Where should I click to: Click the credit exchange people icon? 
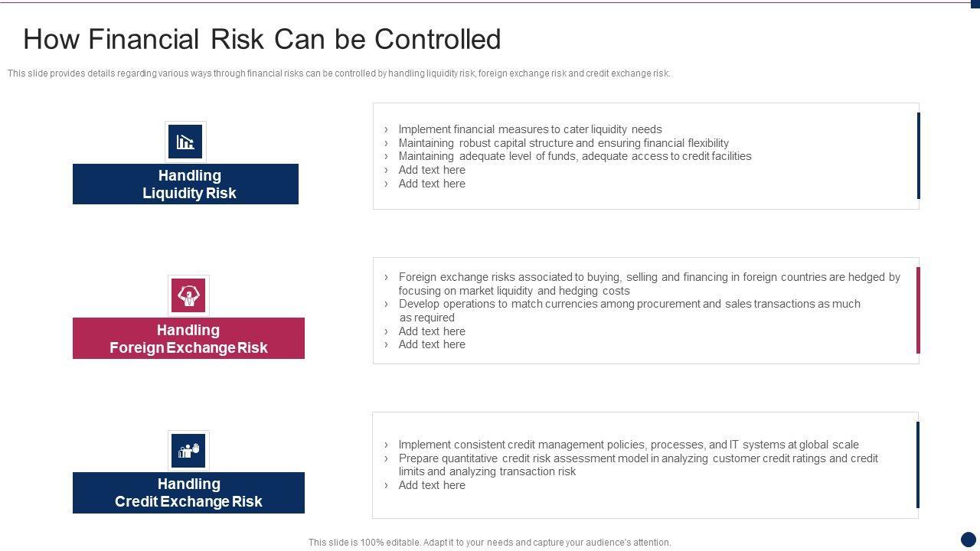(188, 450)
